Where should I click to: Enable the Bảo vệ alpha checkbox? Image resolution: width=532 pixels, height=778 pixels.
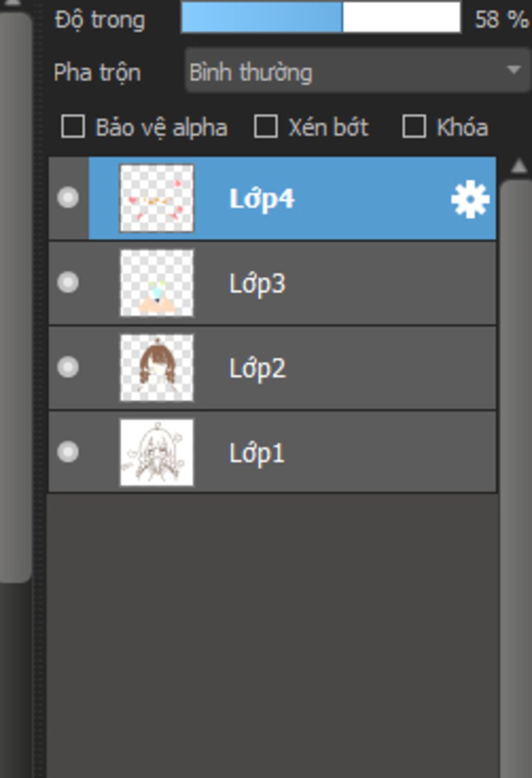click(x=73, y=127)
